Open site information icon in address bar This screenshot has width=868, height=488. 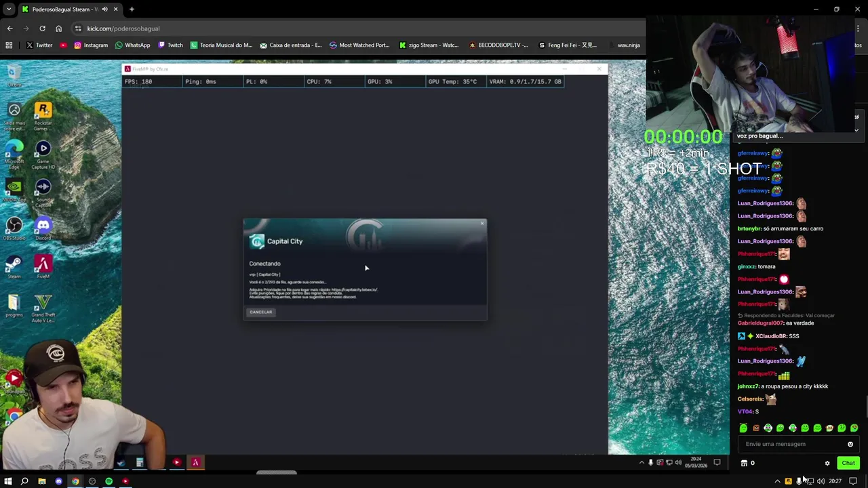click(78, 28)
